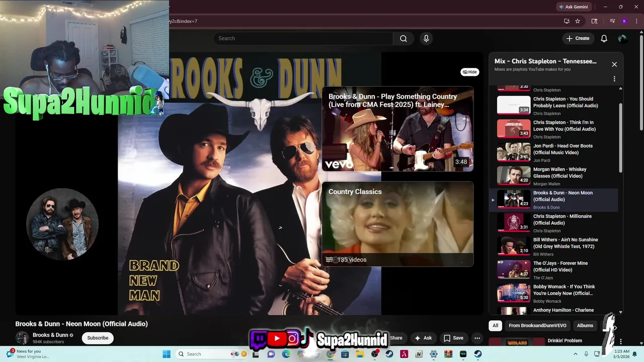The width and height of the screenshot is (644, 362).
Task: Open Microsoft Edge from taskbar
Action: 286,354
